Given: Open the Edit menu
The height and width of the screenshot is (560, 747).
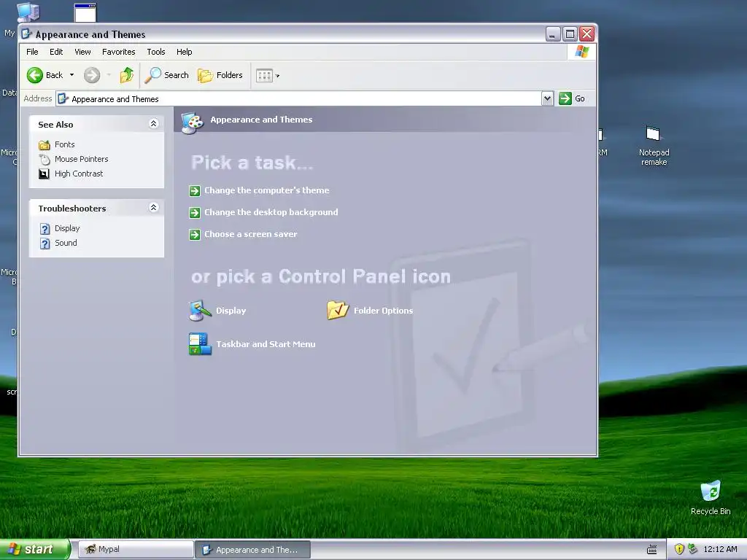Looking at the screenshot, I should click(56, 52).
